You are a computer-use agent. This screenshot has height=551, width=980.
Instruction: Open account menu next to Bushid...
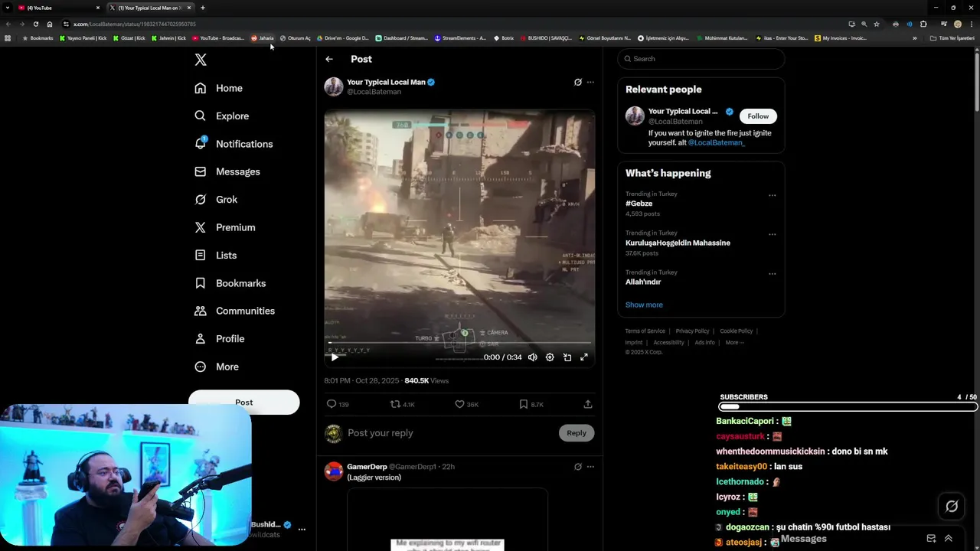(302, 529)
